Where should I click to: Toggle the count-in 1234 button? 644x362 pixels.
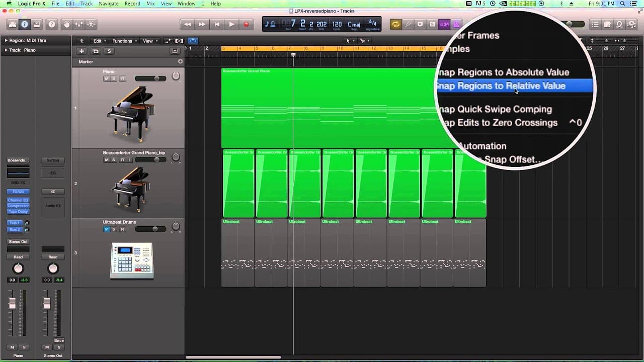[x=444, y=24]
